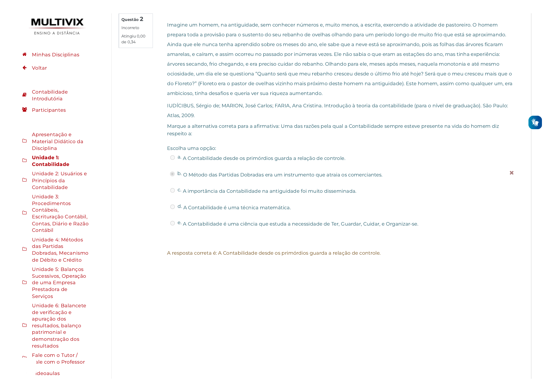Click the Contabilidade Introdutória book icon
Screen dimensions: 555x392
pos(24,94)
